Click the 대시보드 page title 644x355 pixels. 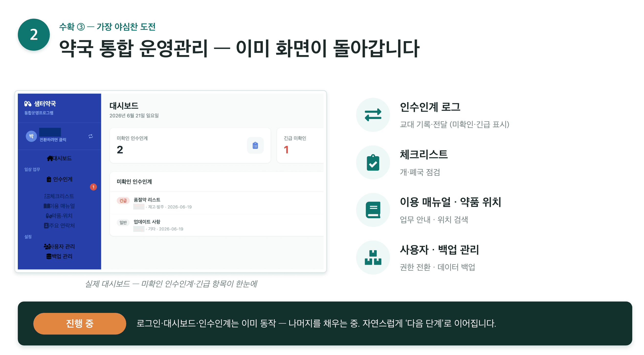[124, 106]
